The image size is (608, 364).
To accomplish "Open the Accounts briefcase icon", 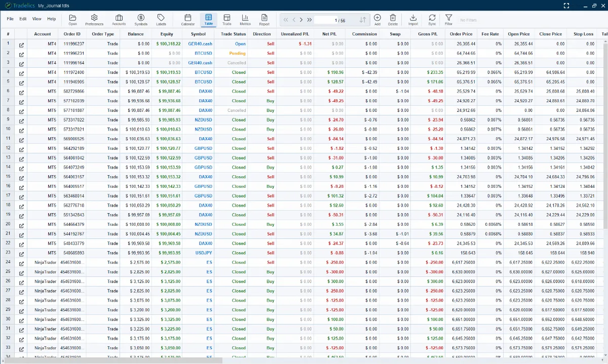I will (x=119, y=20).
